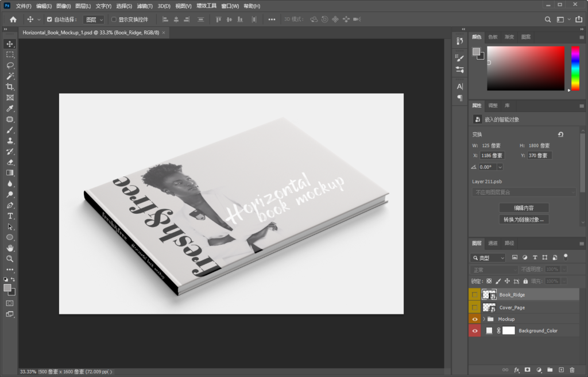Open the Move tool preset dropdown arrow
This screenshot has width=588, height=377.
pyautogui.click(x=38, y=20)
